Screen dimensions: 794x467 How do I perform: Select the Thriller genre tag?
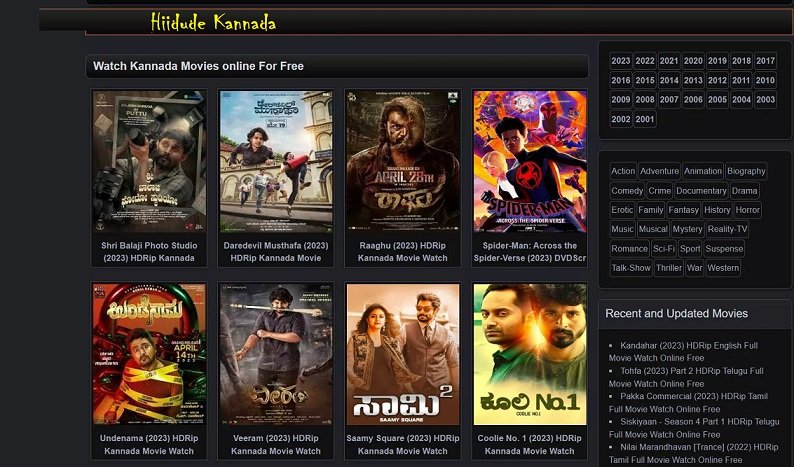[669, 268]
